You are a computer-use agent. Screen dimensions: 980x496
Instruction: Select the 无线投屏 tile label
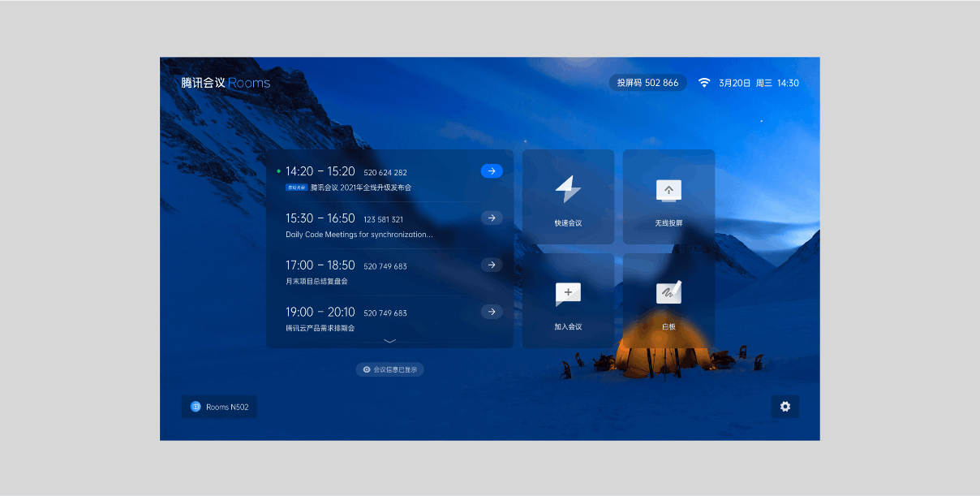(x=668, y=223)
